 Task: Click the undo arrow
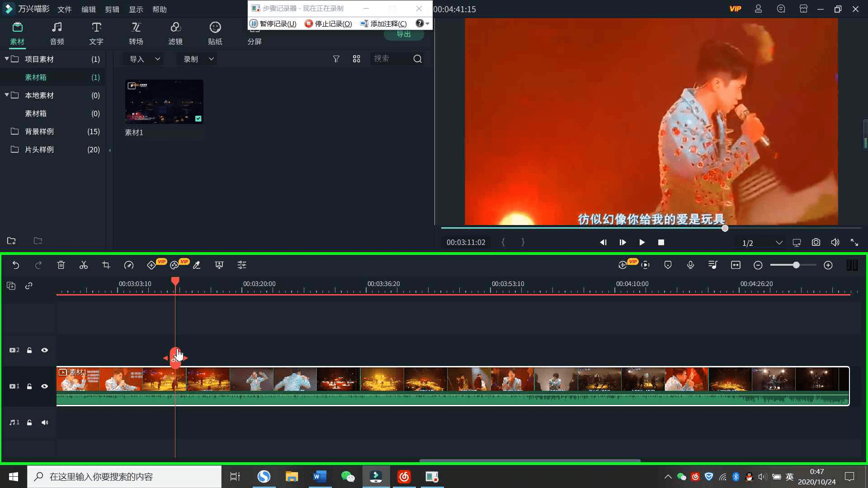tap(16, 265)
